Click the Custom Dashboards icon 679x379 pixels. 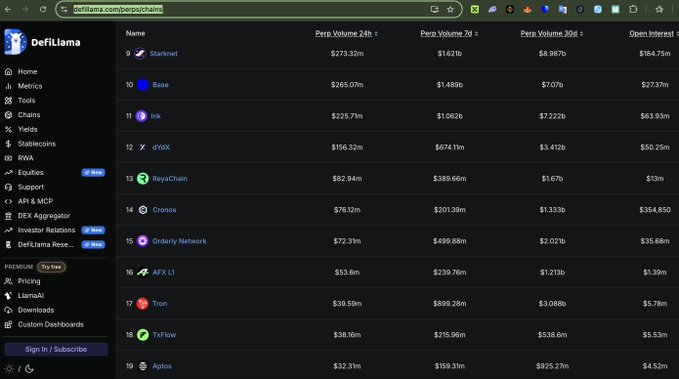coord(8,324)
